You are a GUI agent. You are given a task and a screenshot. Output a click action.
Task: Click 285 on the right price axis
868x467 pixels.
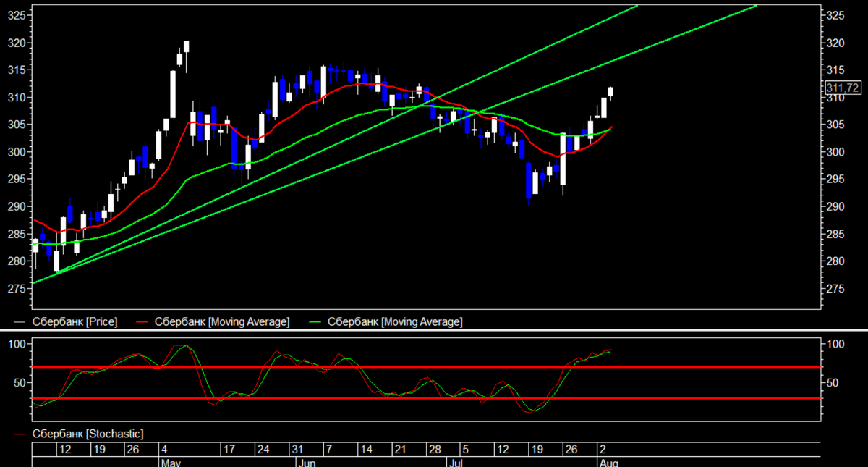click(x=835, y=234)
